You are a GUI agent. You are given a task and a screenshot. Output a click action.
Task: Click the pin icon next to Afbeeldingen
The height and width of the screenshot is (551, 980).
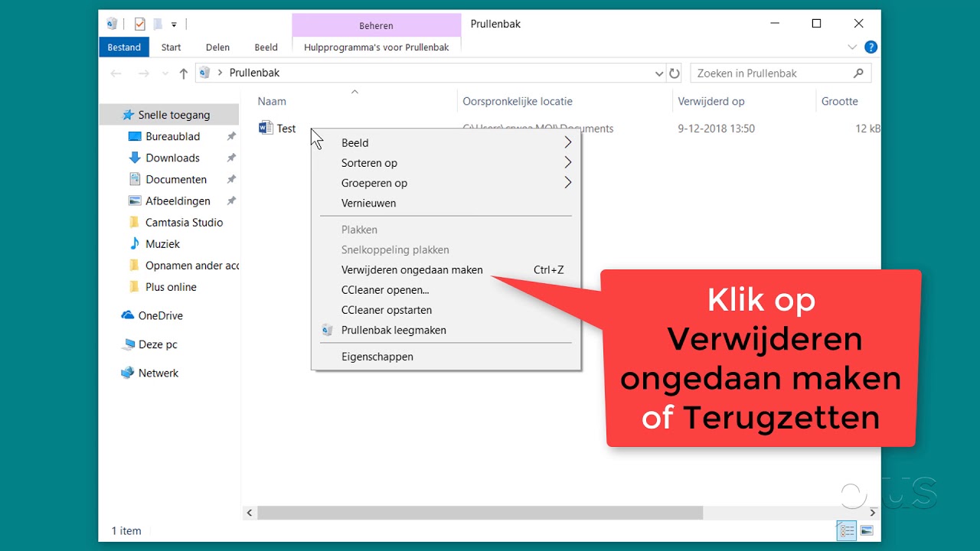point(231,201)
